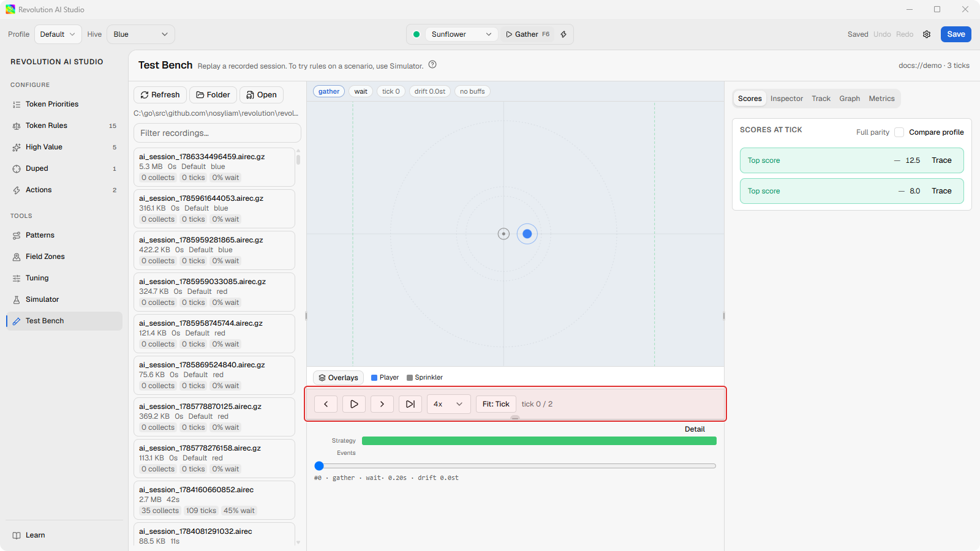Click the Filter recordings input field

(217, 133)
